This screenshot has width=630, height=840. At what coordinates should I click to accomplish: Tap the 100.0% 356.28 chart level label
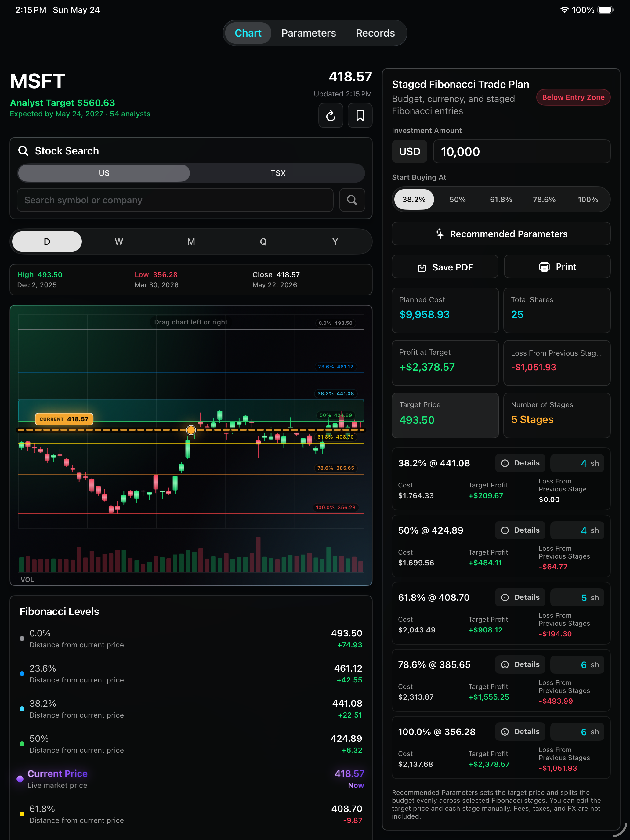point(336,508)
